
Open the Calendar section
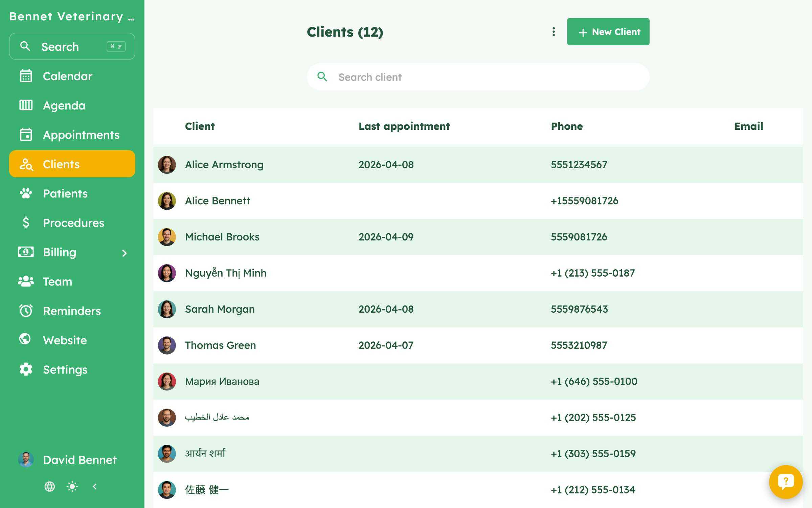point(72,76)
